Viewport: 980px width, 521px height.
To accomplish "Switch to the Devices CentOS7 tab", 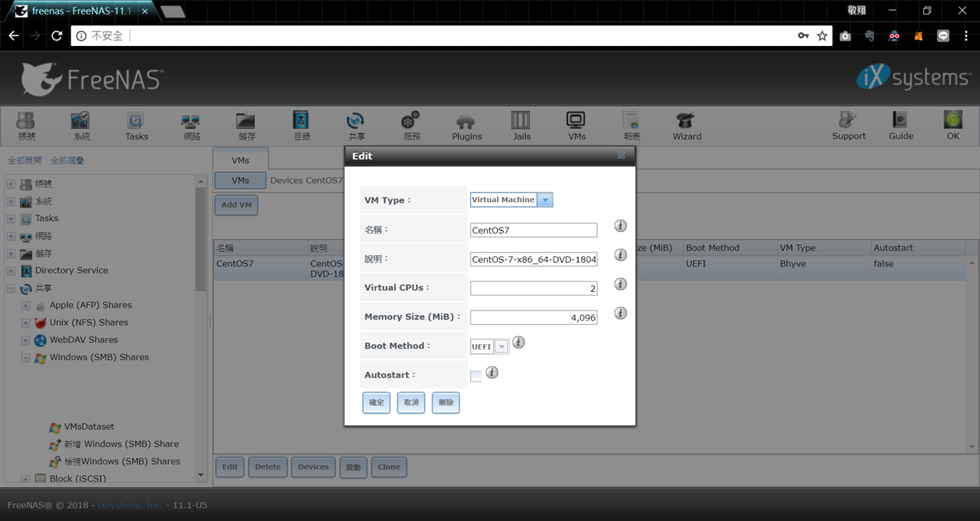I will point(306,181).
